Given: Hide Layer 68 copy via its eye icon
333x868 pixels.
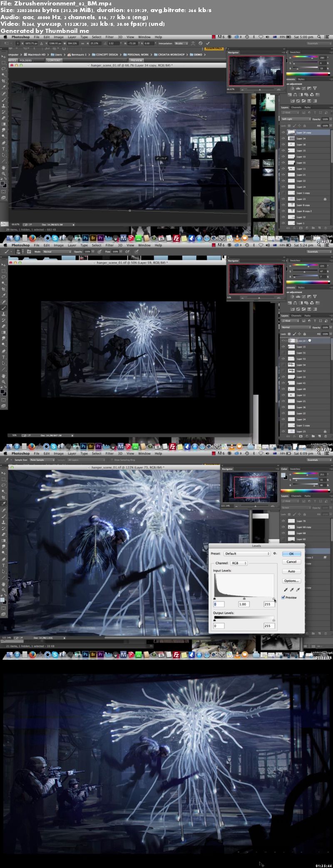Looking at the screenshot, I should click(283, 527).
